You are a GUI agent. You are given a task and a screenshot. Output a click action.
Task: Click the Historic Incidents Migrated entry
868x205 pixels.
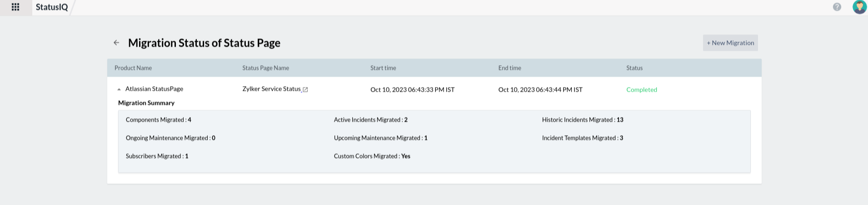[x=582, y=120]
